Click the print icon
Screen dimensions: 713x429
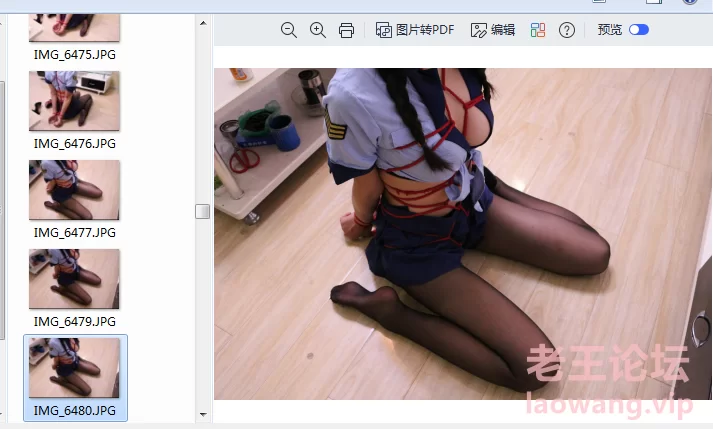[x=346, y=30]
